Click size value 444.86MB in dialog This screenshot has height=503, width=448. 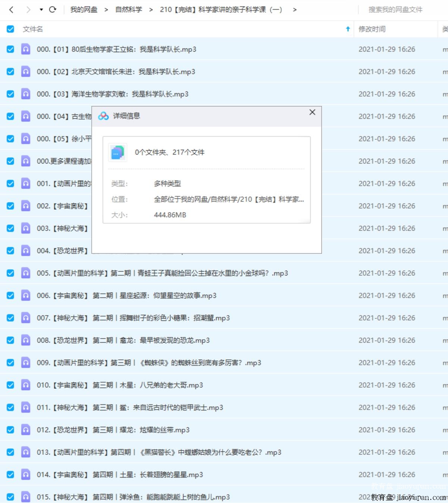click(170, 215)
